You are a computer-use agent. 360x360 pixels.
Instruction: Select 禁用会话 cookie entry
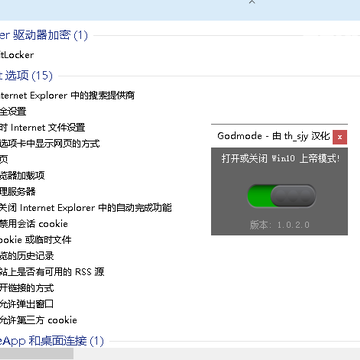coord(34,224)
